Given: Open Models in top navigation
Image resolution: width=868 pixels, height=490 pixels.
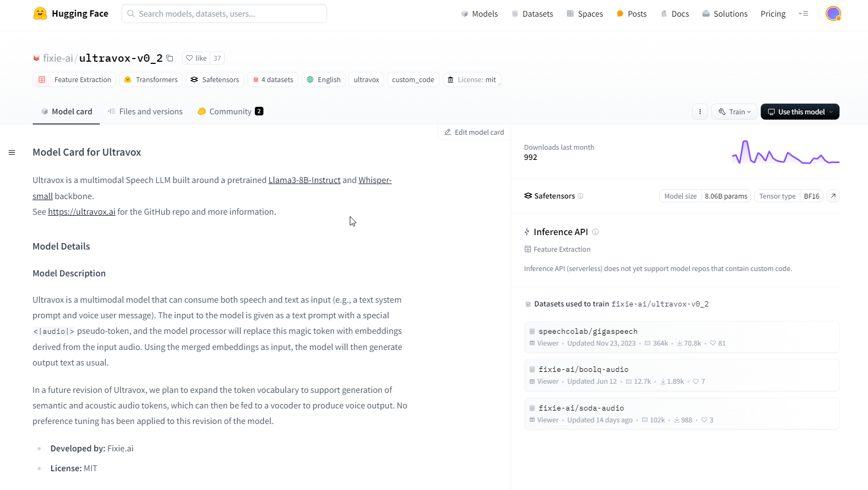Looking at the screenshot, I should click(x=479, y=14).
